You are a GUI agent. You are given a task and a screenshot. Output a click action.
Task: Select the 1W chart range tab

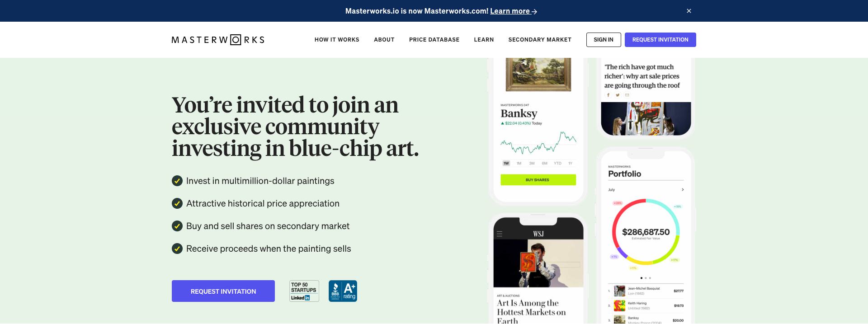point(506,163)
